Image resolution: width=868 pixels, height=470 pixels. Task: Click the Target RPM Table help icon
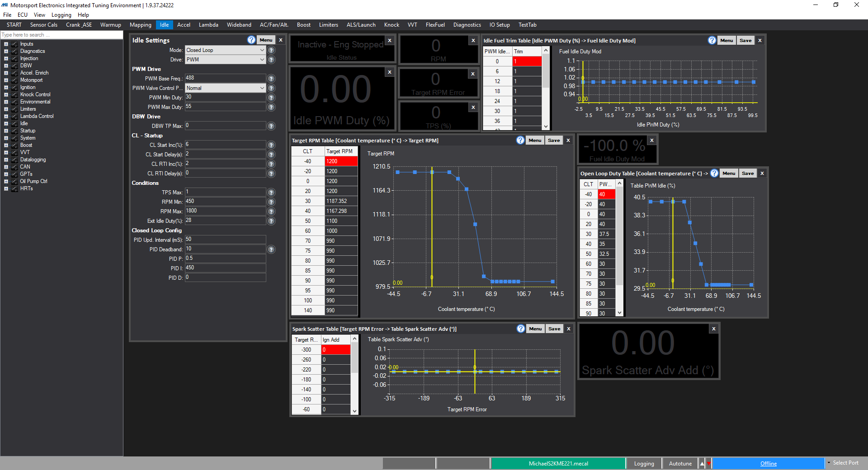(520, 140)
